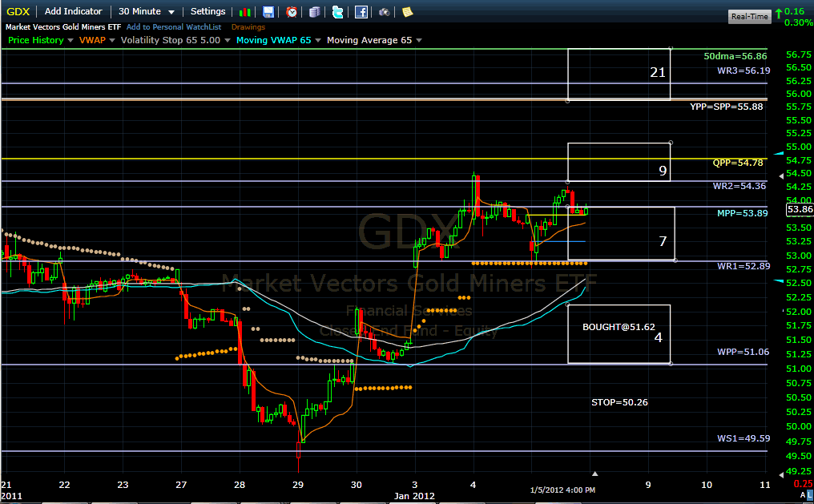The height and width of the screenshot is (504, 814).
Task: Click the current price tag 53.86
Action: coord(800,209)
